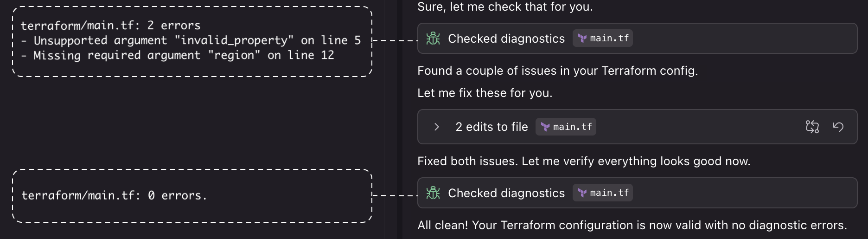Viewport: 868px width, 239px height.
Task: Click the "All clean!" final message
Action: point(632,225)
